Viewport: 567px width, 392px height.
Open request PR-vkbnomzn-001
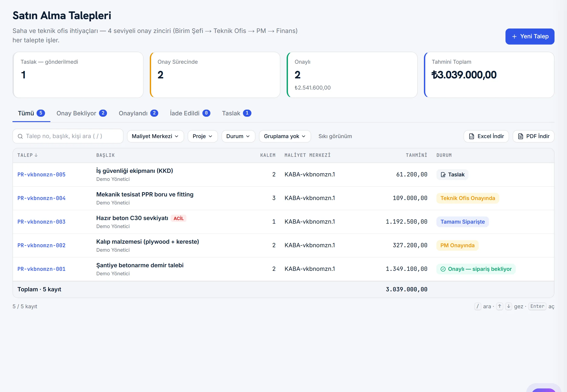tap(41, 269)
